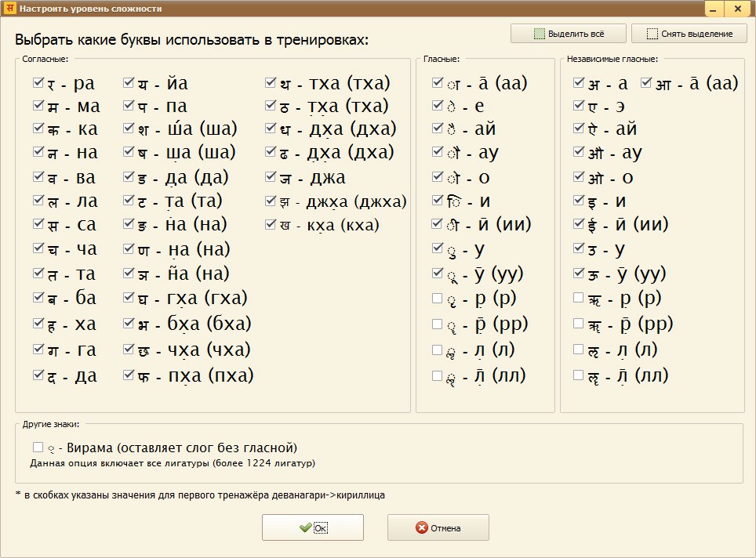Toggle the йа consonant checkbox
This screenshot has width=756, height=558.
[x=129, y=82]
